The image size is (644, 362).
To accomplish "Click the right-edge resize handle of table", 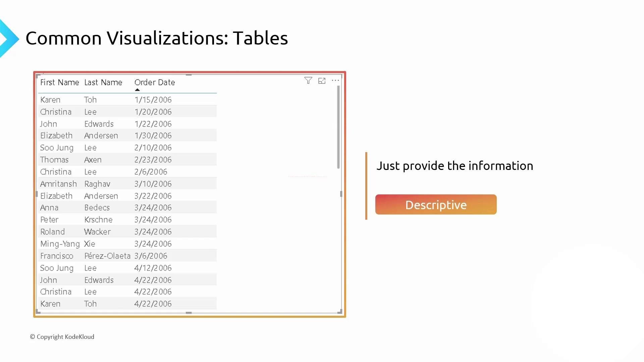I will 341,194.
